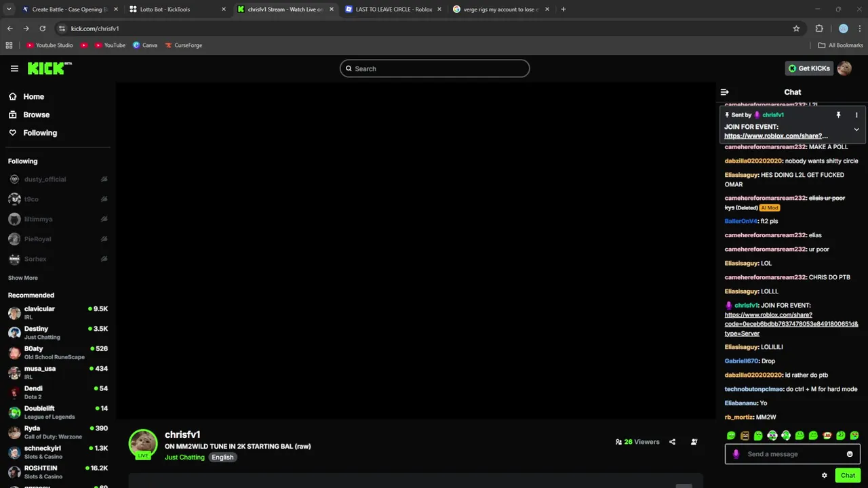Open the Sorhex followed channel
This screenshot has width=868, height=488.
click(58, 259)
